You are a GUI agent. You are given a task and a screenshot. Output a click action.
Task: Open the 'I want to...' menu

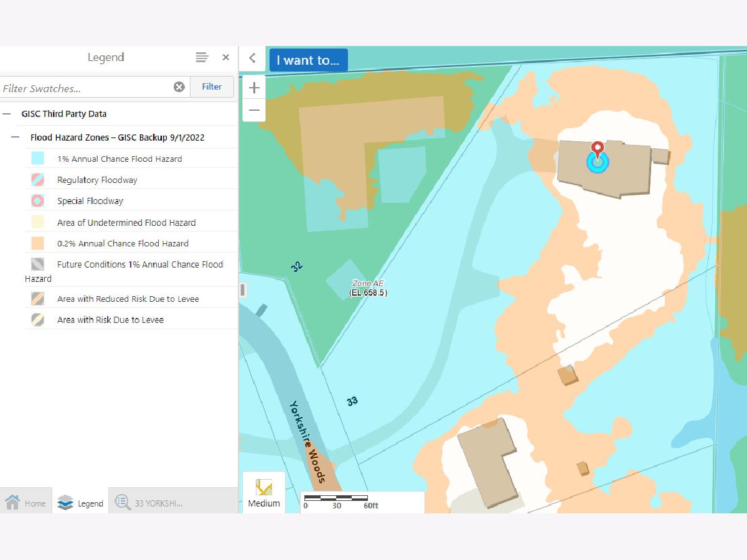308,60
